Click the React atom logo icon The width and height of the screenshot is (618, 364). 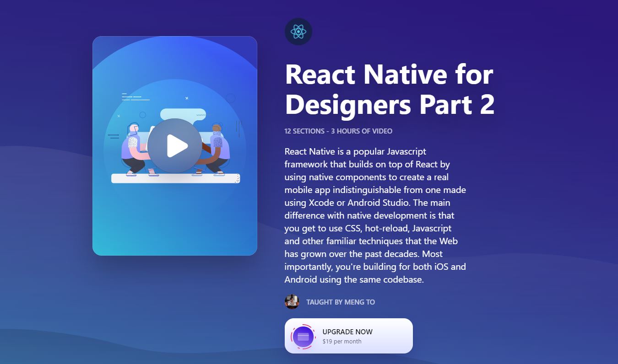(298, 32)
